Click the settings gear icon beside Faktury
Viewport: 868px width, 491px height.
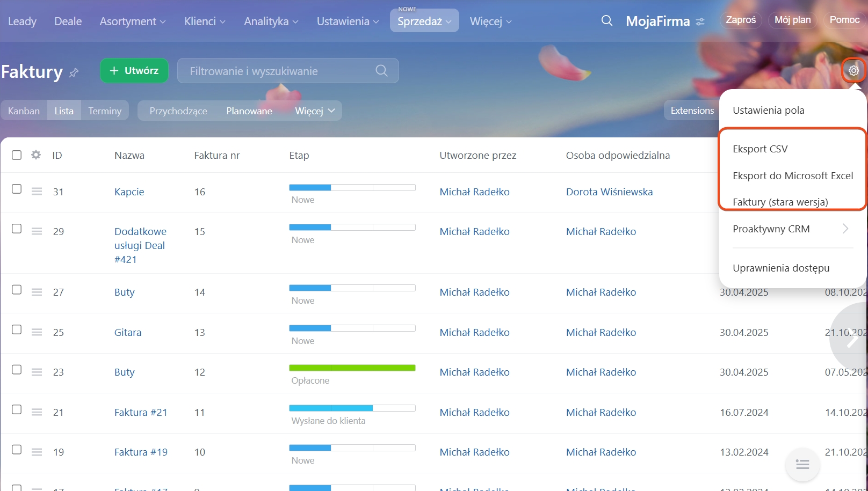click(853, 70)
